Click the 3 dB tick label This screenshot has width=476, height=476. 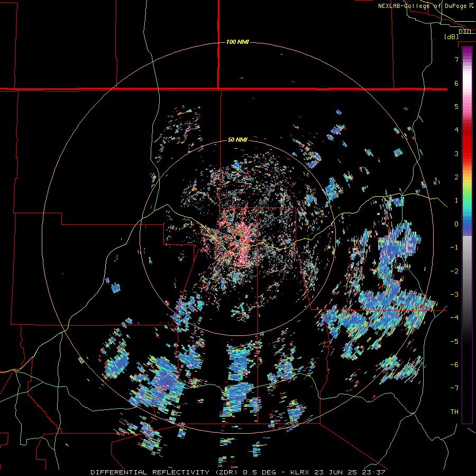click(x=456, y=153)
